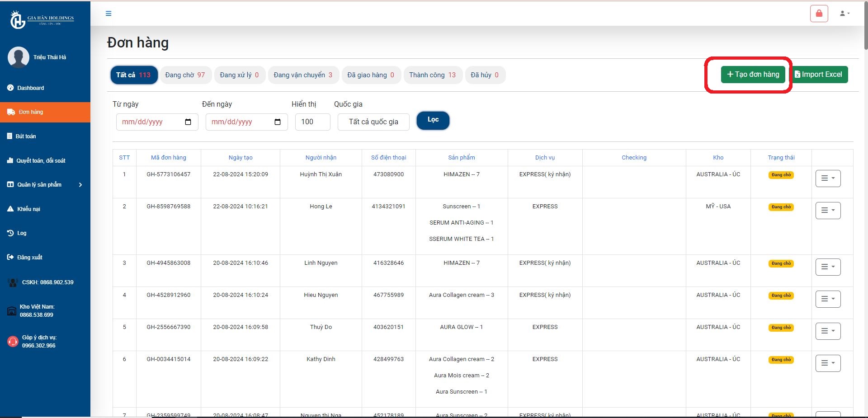Click Đang chờ badge of Hong Le order

[x=781, y=207]
